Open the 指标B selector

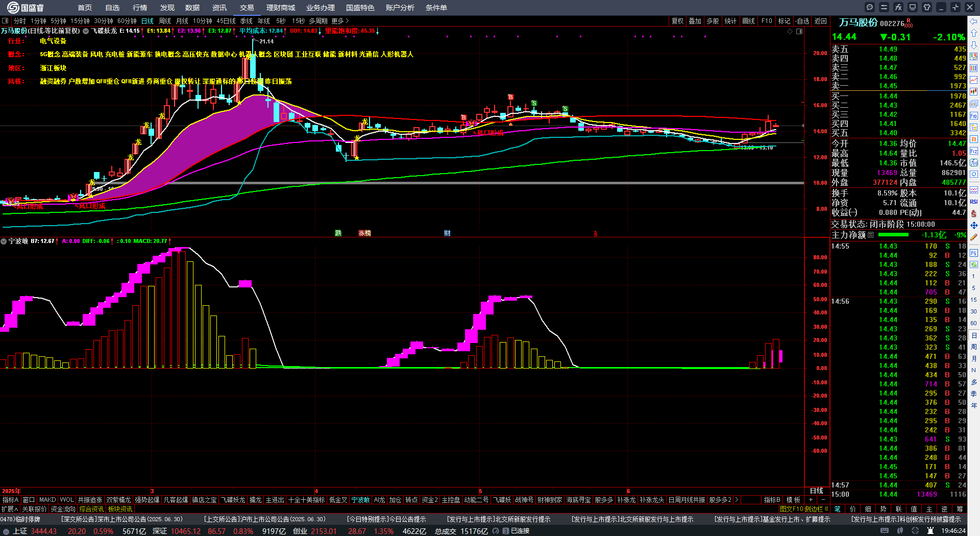click(x=772, y=500)
